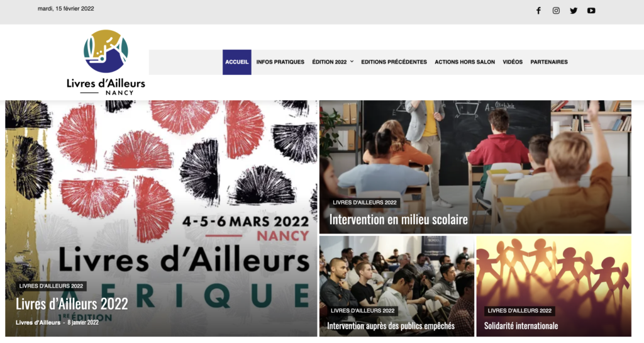Select the Accueil menu item
644x343 pixels.
tap(237, 62)
